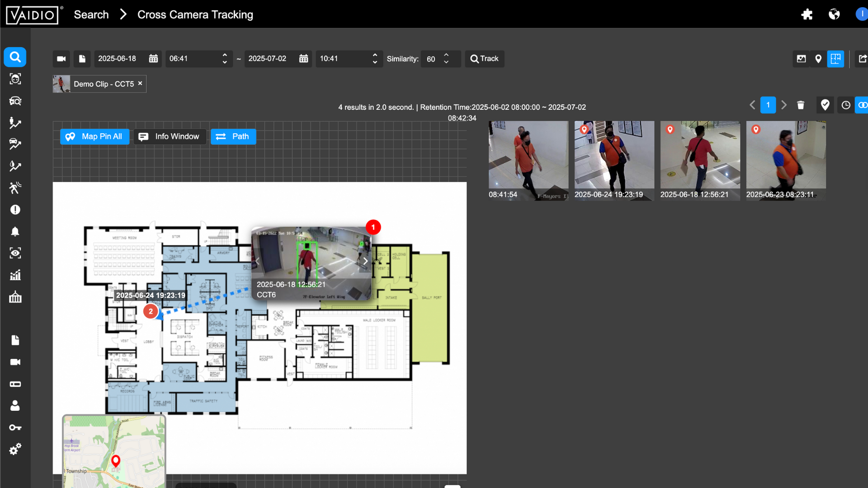Toggle the clock time sort icon
This screenshot has width=868, height=488.
pyautogui.click(x=846, y=105)
